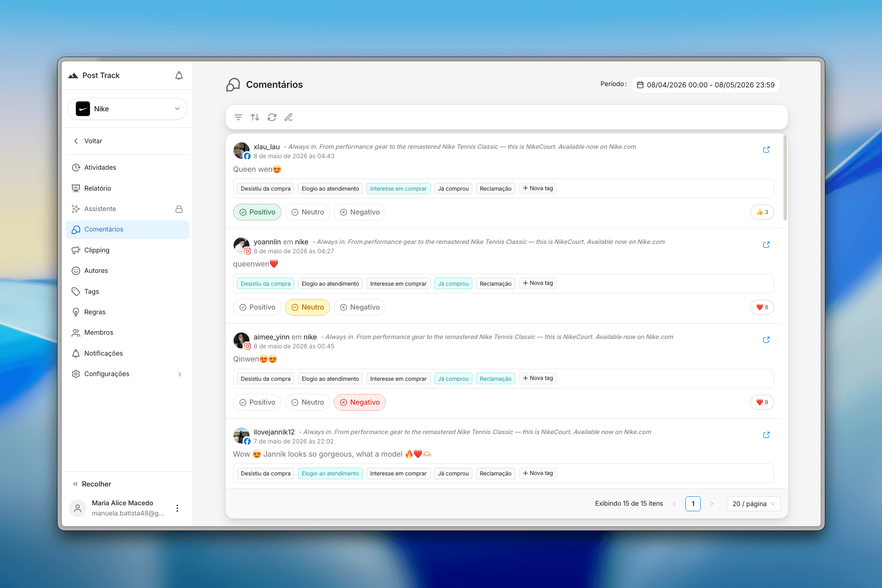The height and width of the screenshot is (588, 882).
Task: Toggle Já comprou tag on yoannlin comment
Action: coord(453,284)
